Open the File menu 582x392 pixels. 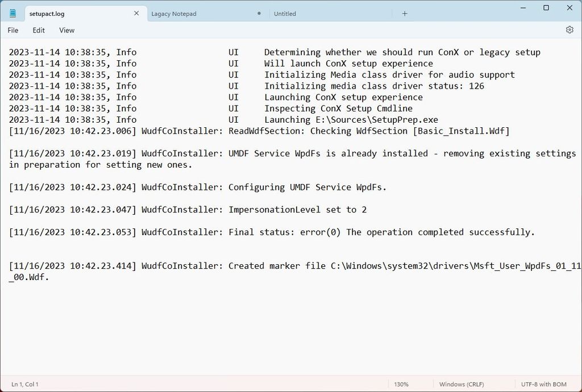[13, 30]
